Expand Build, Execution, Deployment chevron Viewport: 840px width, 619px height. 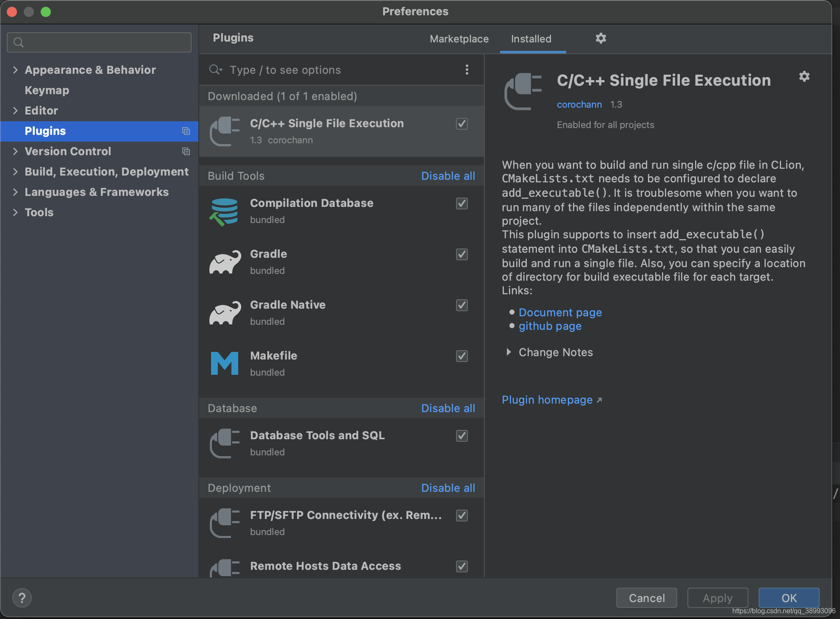(x=15, y=172)
